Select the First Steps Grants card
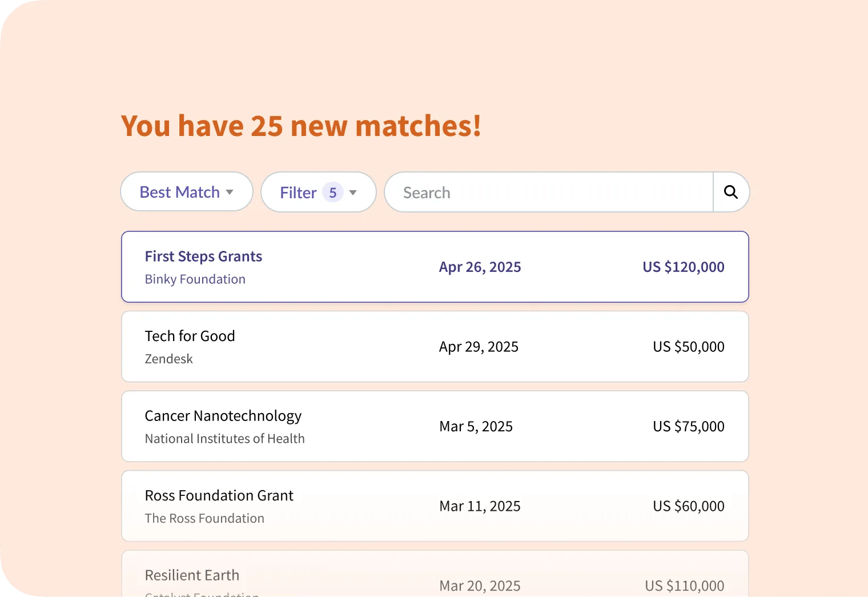 435,267
